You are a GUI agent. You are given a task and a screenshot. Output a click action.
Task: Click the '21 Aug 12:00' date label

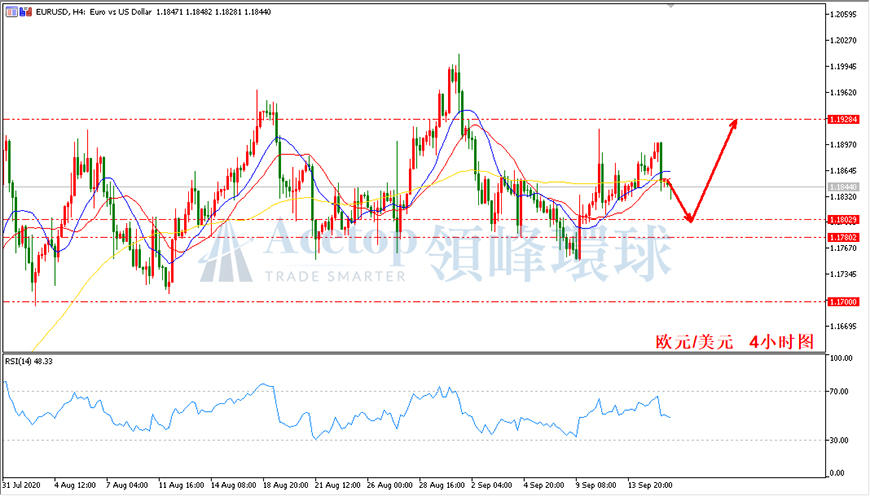(x=337, y=485)
